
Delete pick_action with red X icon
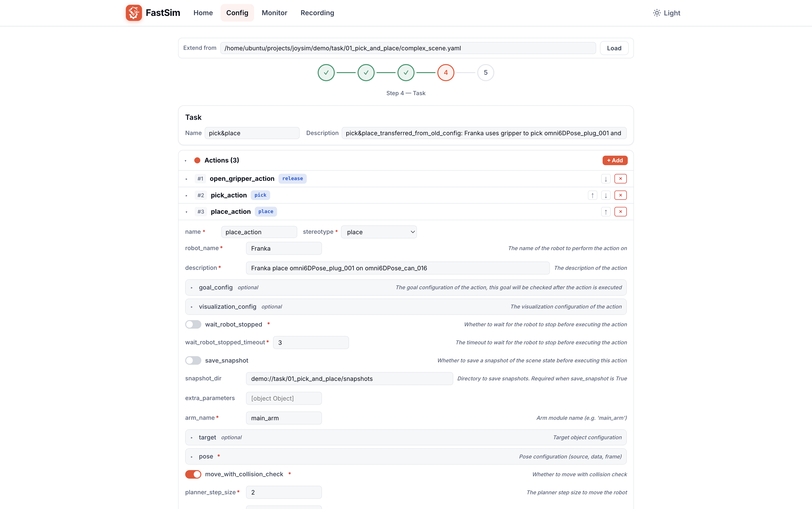coord(620,195)
